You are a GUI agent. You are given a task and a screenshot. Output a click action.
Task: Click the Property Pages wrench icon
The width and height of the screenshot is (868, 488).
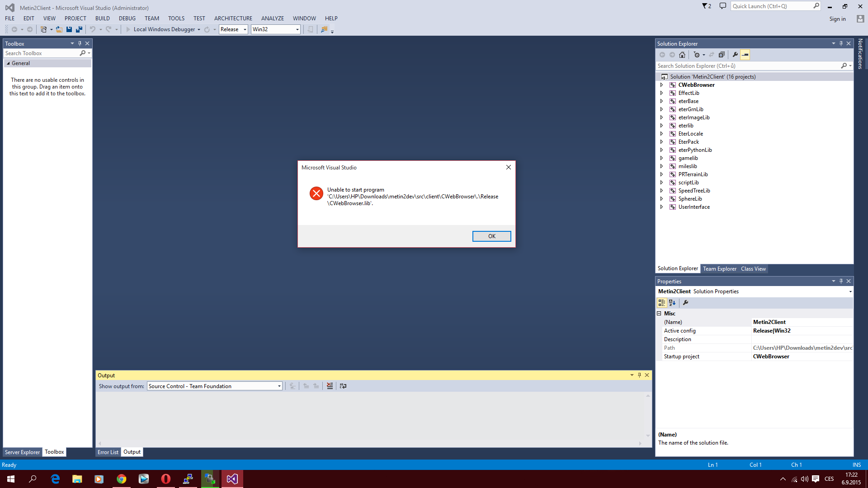click(685, 303)
